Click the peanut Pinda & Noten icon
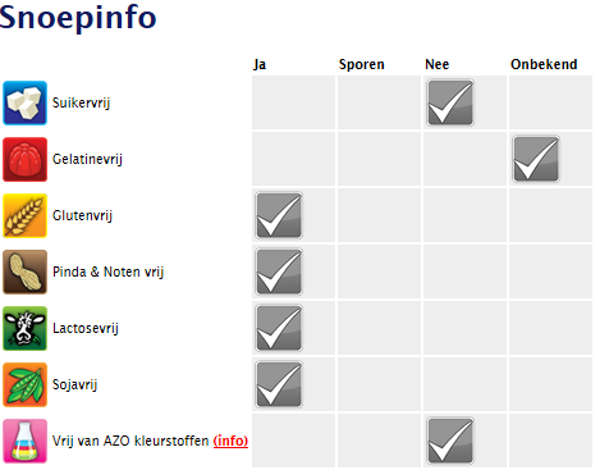Image resolution: width=600 pixels, height=470 pixels. pos(25,271)
